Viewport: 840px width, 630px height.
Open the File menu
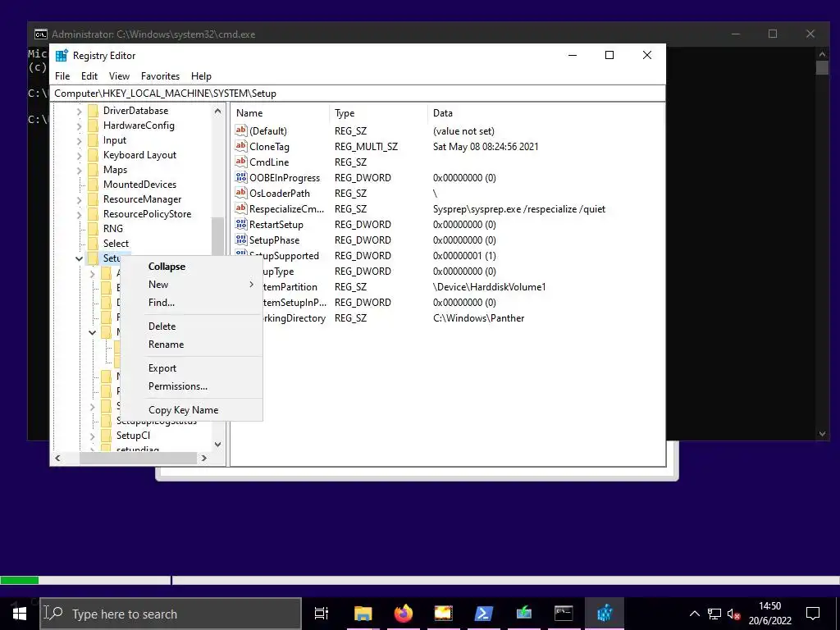pyautogui.click(x=62, y=76)
